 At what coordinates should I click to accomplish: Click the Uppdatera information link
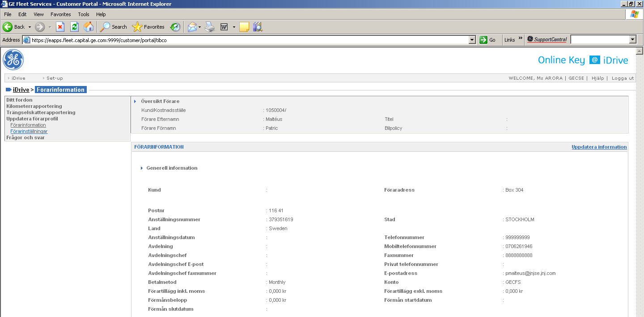(x=599, y=147)
